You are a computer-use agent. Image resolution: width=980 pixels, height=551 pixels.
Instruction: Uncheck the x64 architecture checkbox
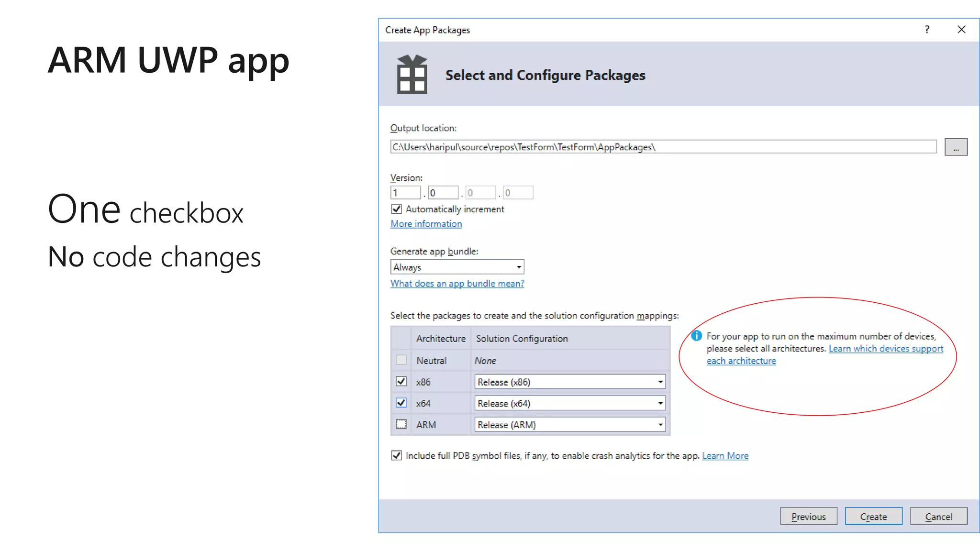(x=401, y=403)
